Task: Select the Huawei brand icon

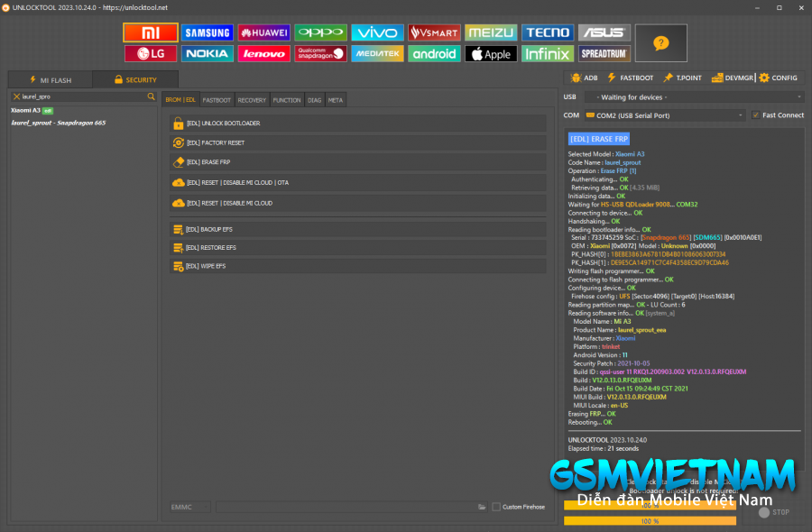Action: coord(264,32)
